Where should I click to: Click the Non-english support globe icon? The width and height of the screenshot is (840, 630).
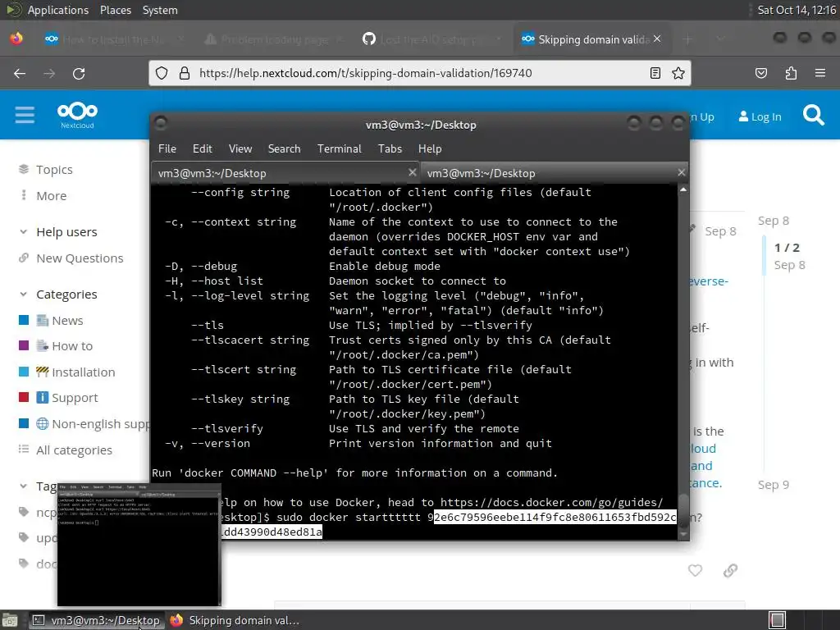click(43, 424)
